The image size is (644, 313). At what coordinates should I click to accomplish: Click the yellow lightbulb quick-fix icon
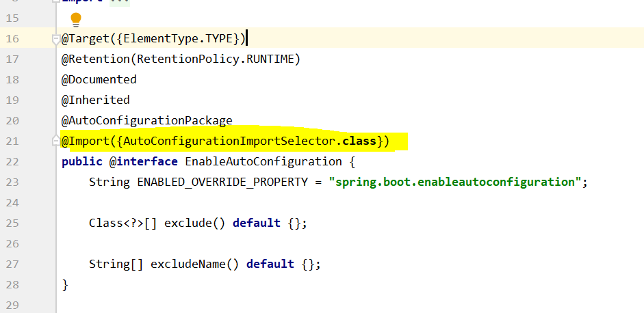[x=76, y=19]
